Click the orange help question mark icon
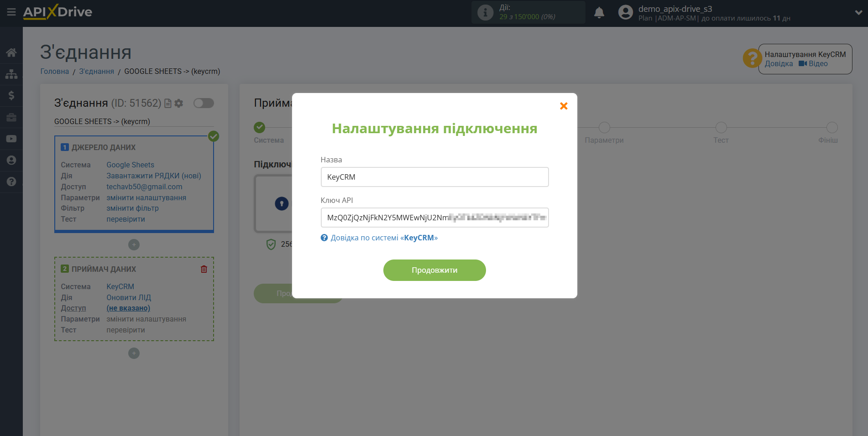868x436 pixels. click(752, 58)
